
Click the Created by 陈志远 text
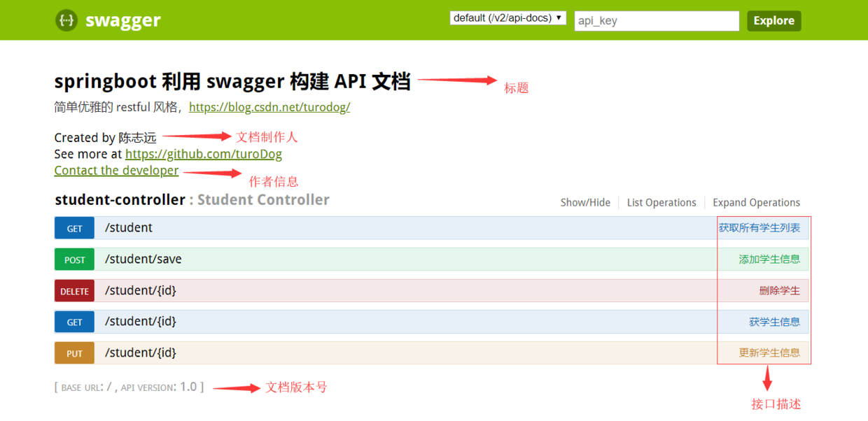[x=106, y=138]
